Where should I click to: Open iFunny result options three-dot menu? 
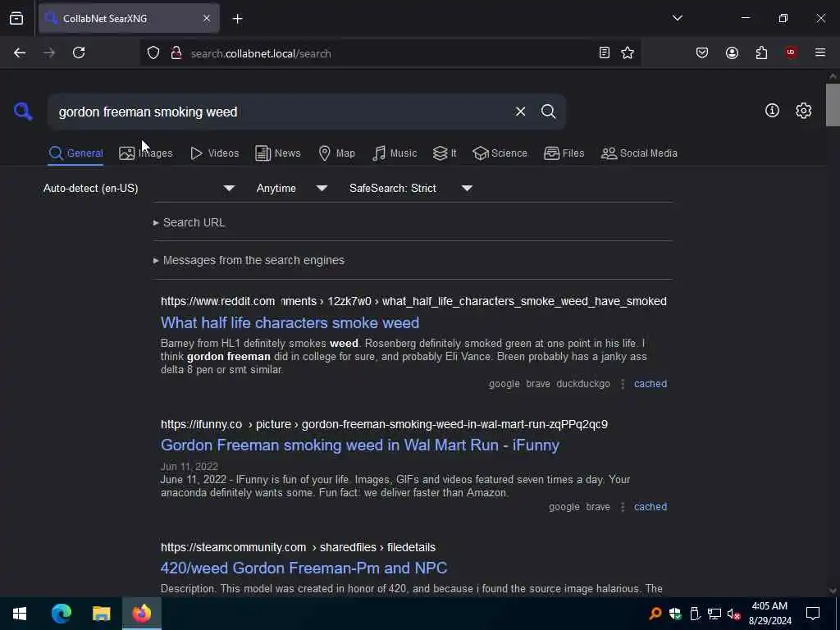623,507
